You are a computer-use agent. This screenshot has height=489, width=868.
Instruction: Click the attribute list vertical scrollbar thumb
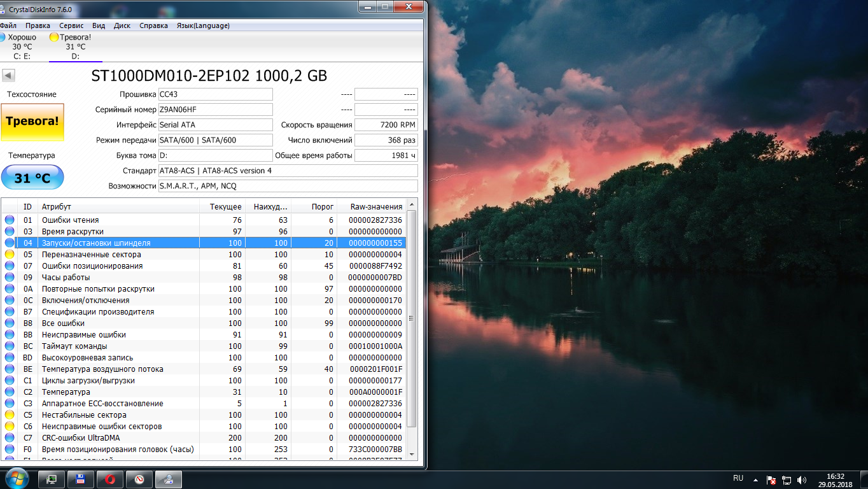tap(412, 318)
